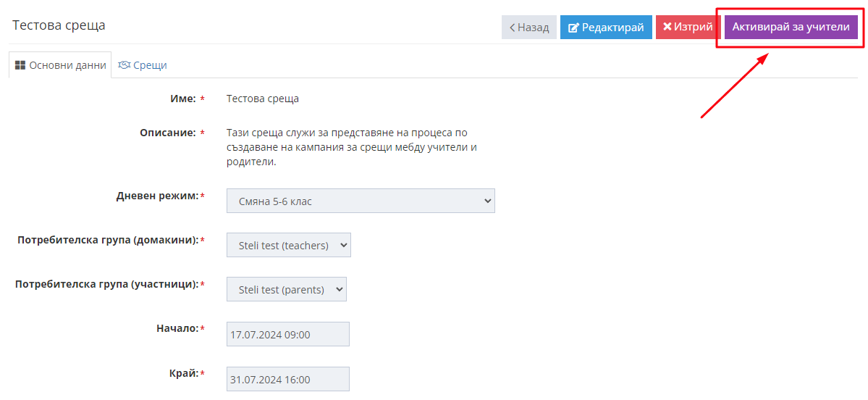Switch to the Срещи tab
The image size is (868, 400).
143,64
